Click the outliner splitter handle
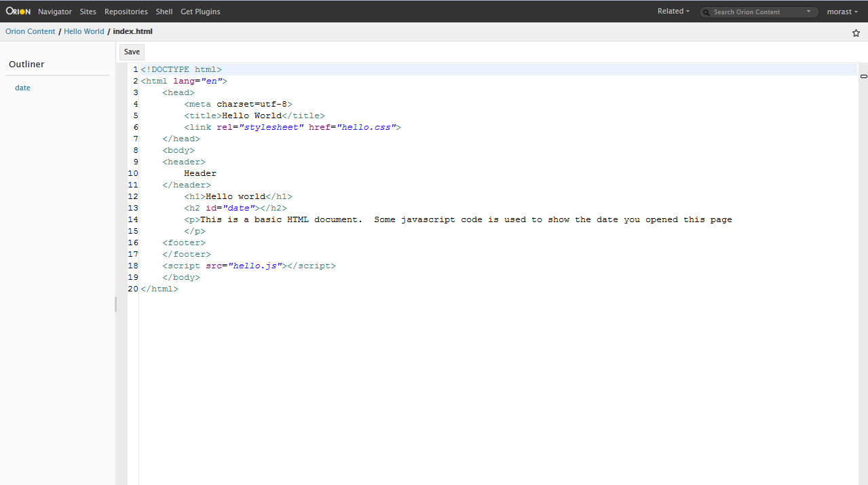This screenshot has height=485, width=868. pos(115,304)
